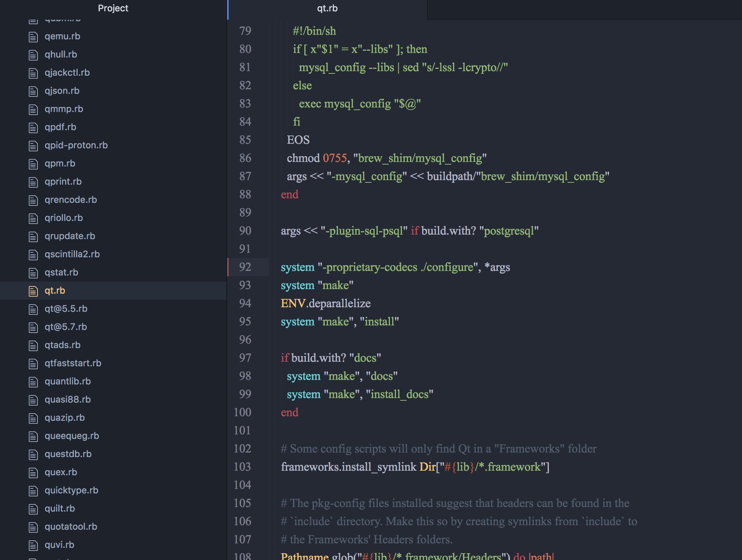Click the frameworks.install_symlink code line

415,467
